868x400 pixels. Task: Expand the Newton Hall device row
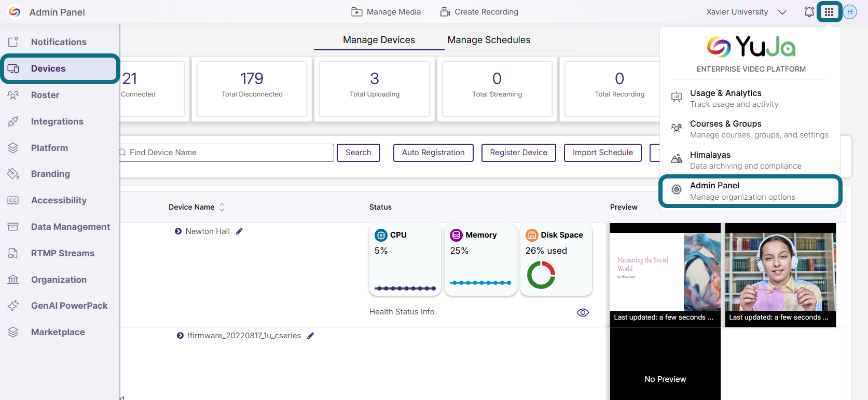tap(178, 231)
